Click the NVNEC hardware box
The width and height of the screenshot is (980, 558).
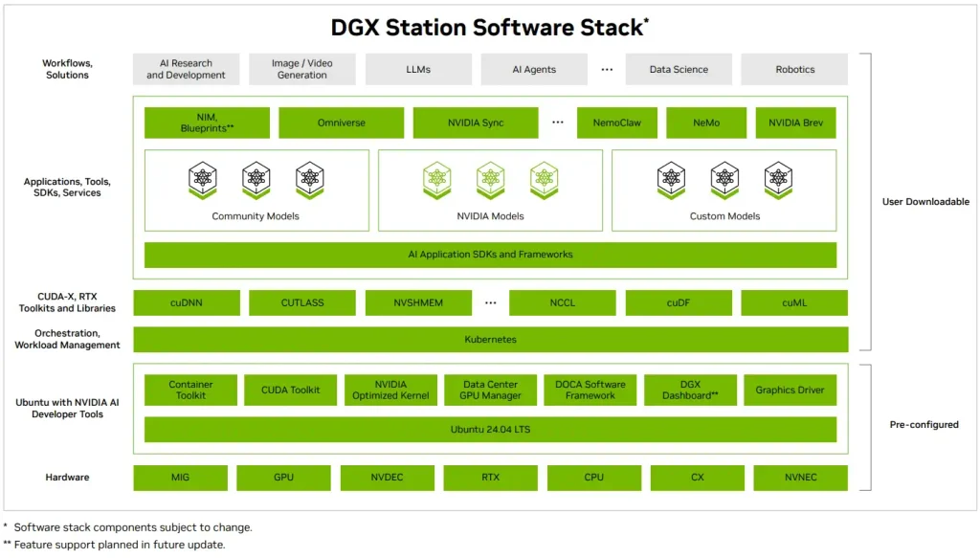point(801,478)
